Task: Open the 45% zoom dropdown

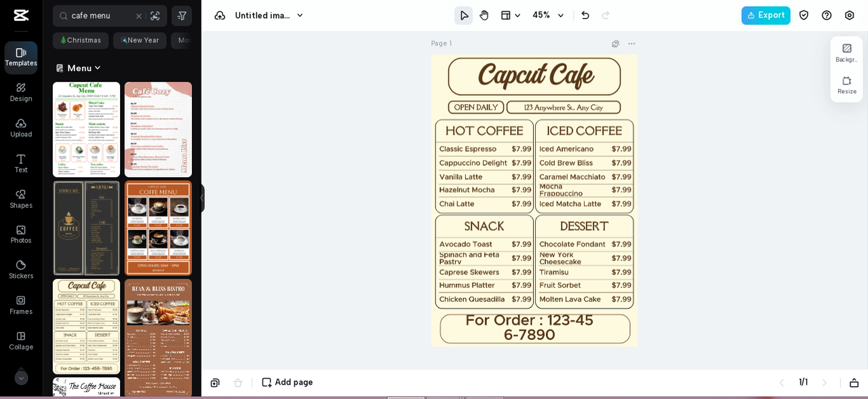Action: click(548, 16)
